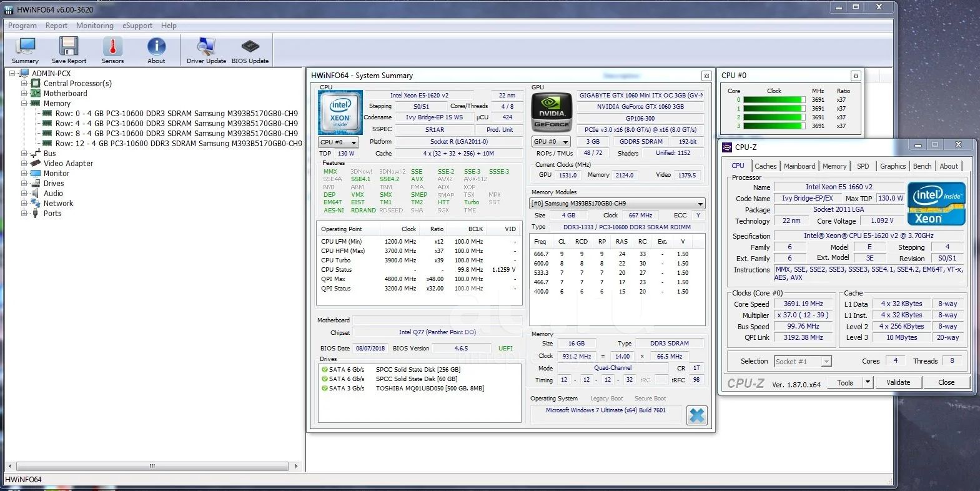Switch to the Caches tab in CPU-Z
The width and height of the screenshot is (980, 491).
pyautogui.click(x=765, y=166)
